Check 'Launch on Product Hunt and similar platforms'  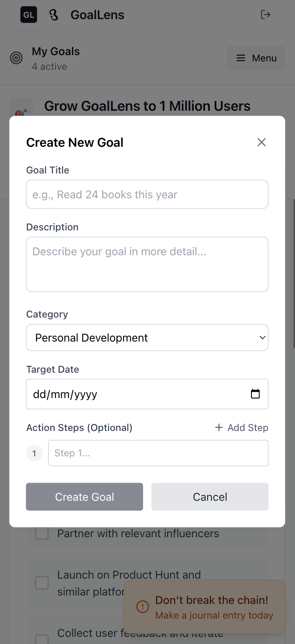41,583
